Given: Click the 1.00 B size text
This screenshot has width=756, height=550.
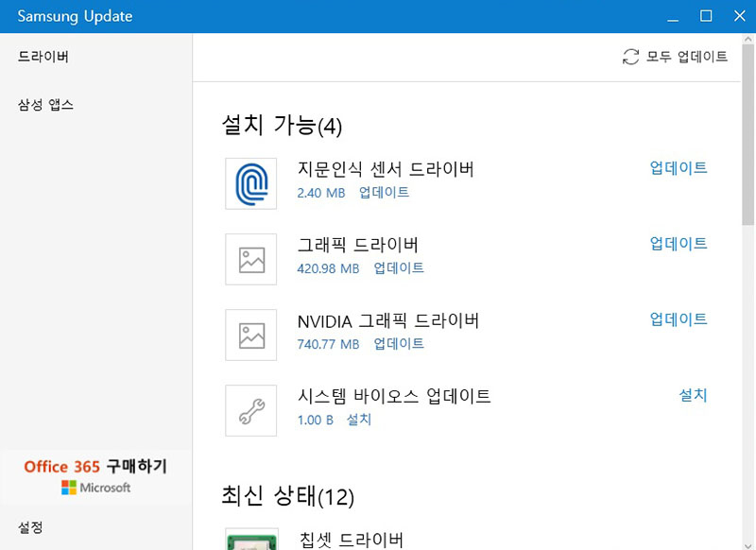Looking at the screenshot, I should pos(316,420).
